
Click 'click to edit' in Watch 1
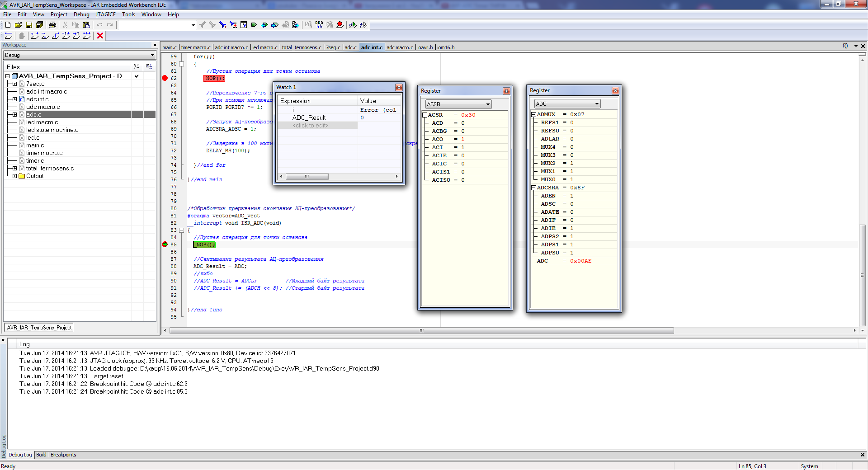coord(311,125)
